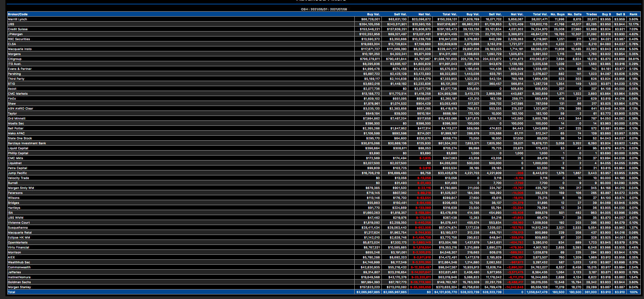Select the Jefferies broker row
Image resolution: width=644 pixels, height=299 pixels.
point(324,272)
